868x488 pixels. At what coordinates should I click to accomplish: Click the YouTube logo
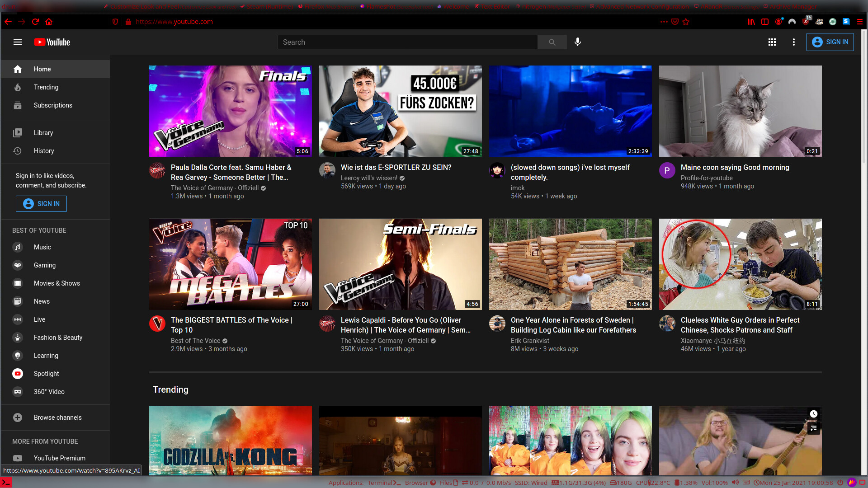click(x=52, y=42)
